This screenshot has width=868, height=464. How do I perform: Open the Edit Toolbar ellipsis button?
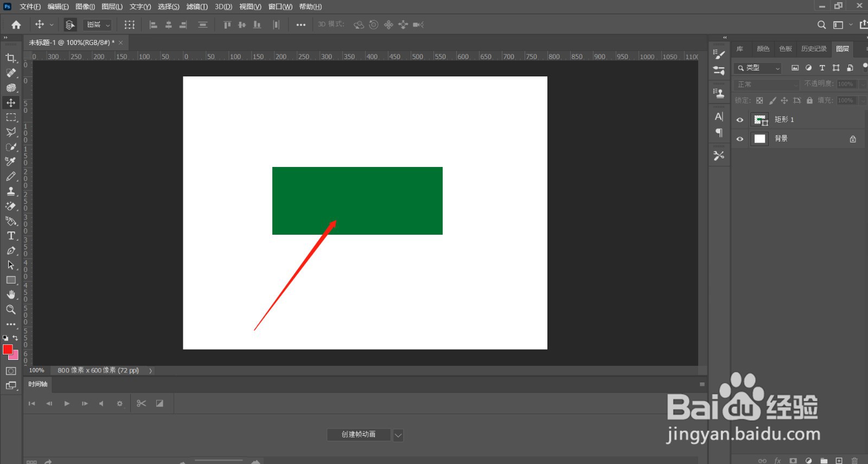coord(11,324)
